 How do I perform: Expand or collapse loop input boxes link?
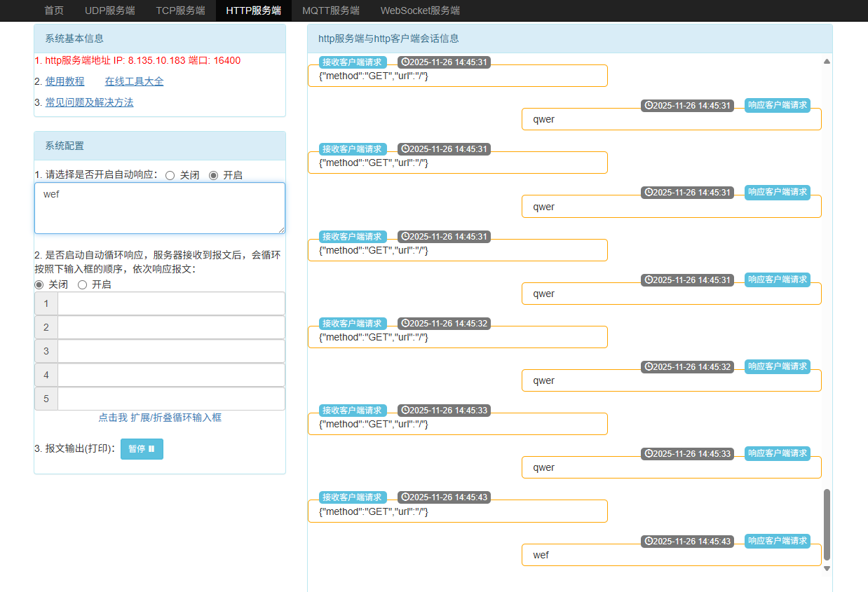click(160, 418)
